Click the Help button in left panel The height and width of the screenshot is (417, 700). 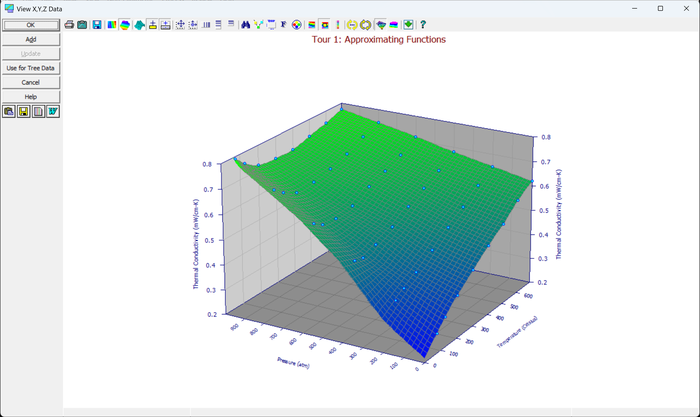pos(31,96)
